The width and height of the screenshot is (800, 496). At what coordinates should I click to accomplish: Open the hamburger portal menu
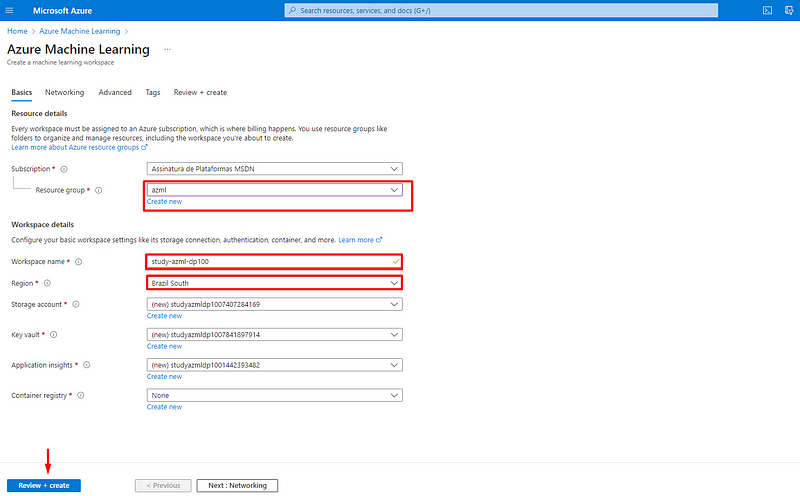click(x=9, y=10)
